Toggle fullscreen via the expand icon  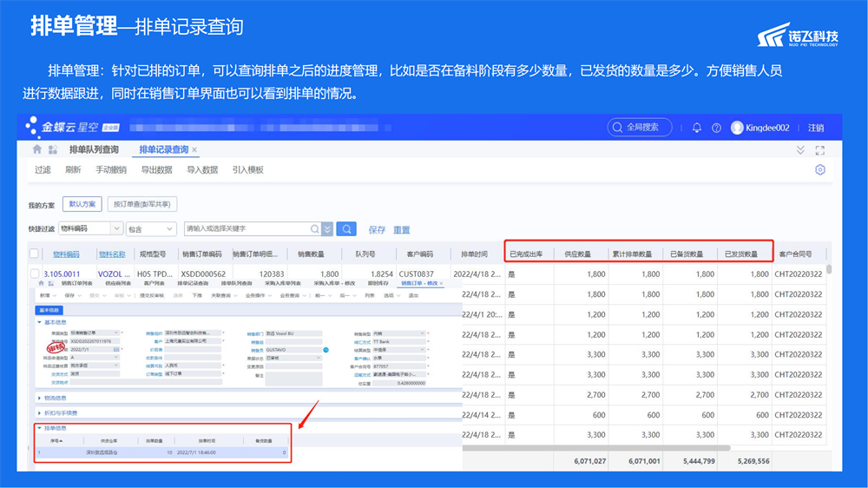tap(820, 150)
